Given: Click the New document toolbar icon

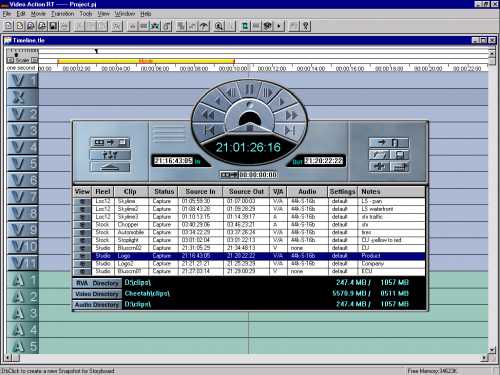Looking at the screenshot, I should click(x=8, y=26).
